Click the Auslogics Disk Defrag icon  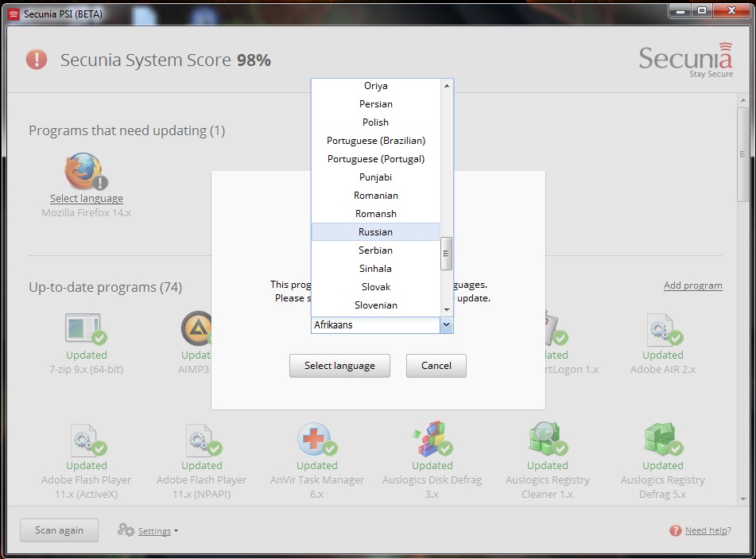coord(432,438)
